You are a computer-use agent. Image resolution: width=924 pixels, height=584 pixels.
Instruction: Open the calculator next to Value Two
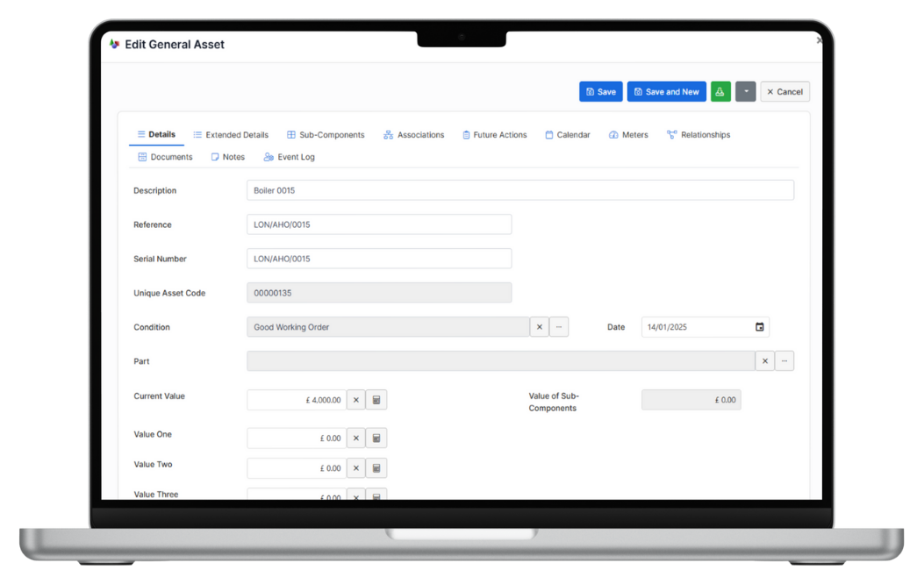pos(376,467)
